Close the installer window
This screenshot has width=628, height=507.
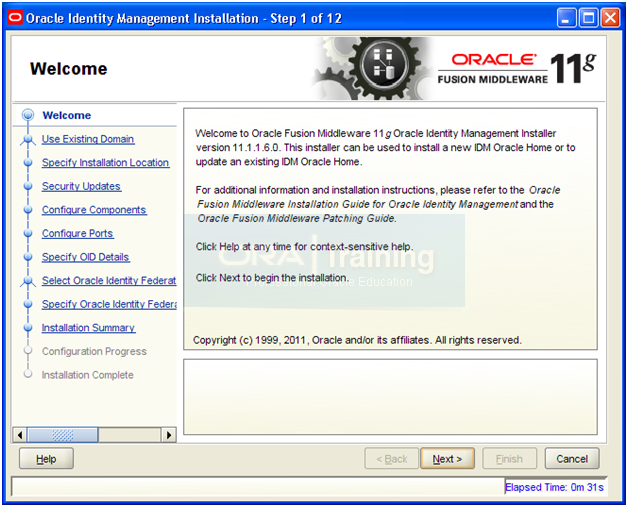[610, 18]
